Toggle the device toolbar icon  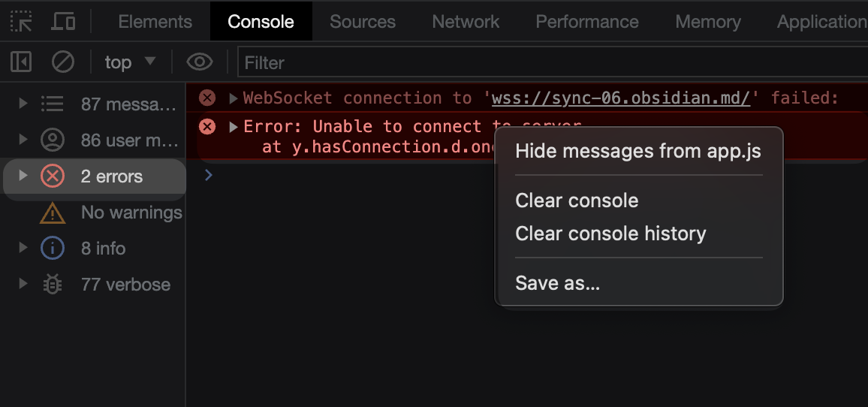coord(63,21)
